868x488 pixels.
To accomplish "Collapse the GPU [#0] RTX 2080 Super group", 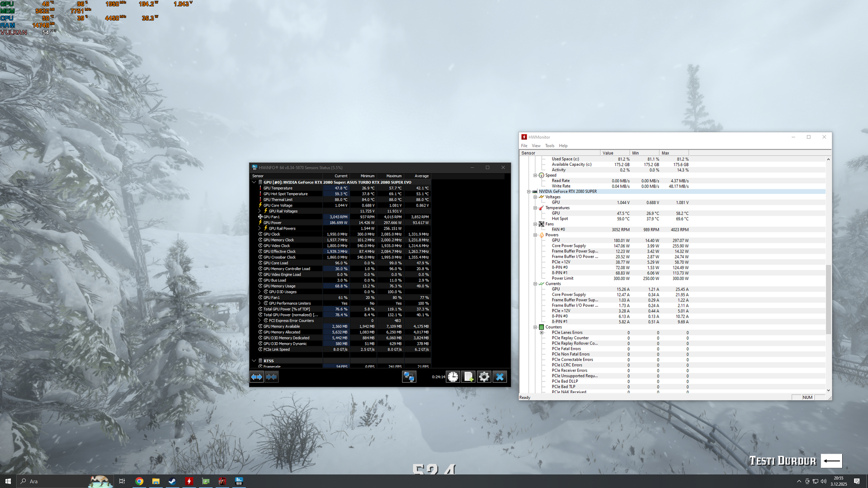I will coord(254,183).
